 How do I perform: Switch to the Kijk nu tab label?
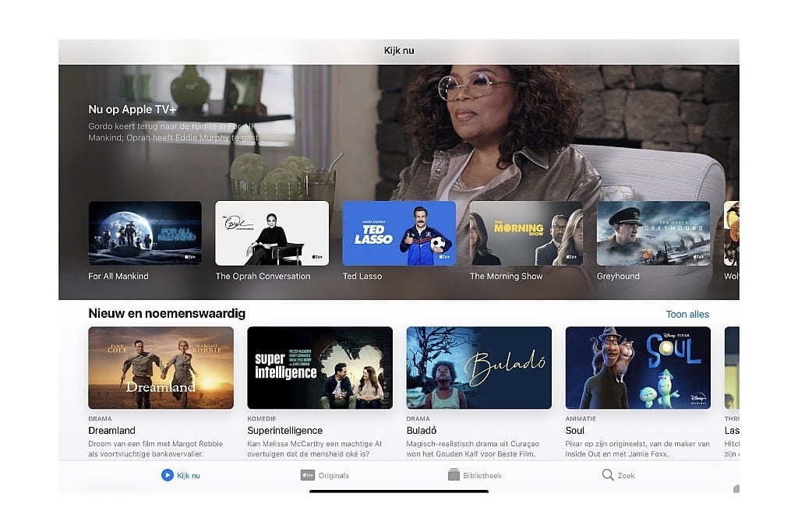tap(189, 476)
